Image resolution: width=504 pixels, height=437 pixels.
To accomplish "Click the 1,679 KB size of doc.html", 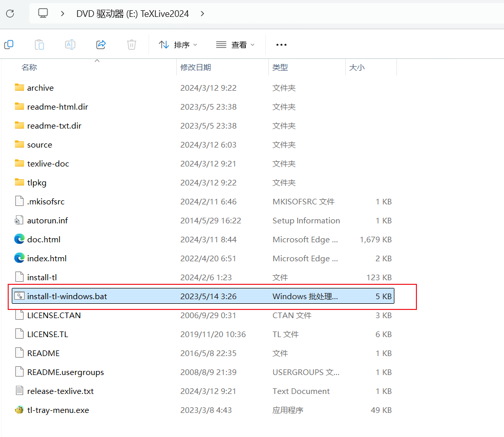I will tap(375, 240).
